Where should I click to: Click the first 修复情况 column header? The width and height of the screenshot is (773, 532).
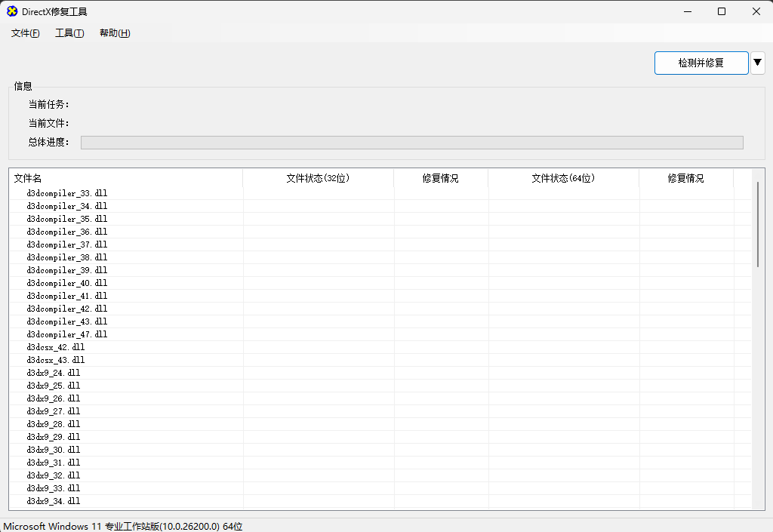[441, 179]
